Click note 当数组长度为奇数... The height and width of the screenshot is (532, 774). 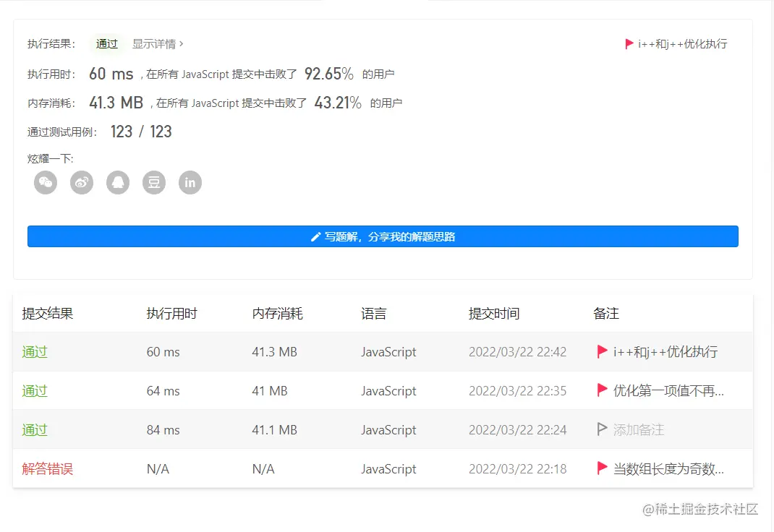click(x=668, y=469)
